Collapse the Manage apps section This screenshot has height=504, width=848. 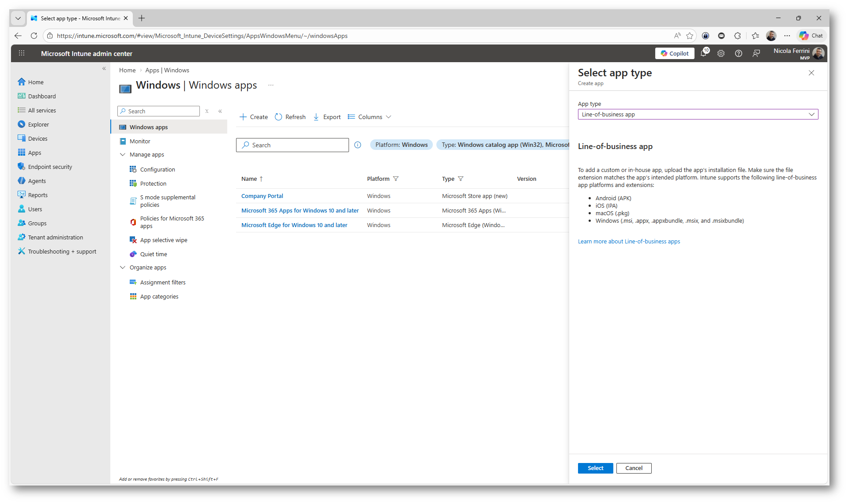click(x=123, y=155)
